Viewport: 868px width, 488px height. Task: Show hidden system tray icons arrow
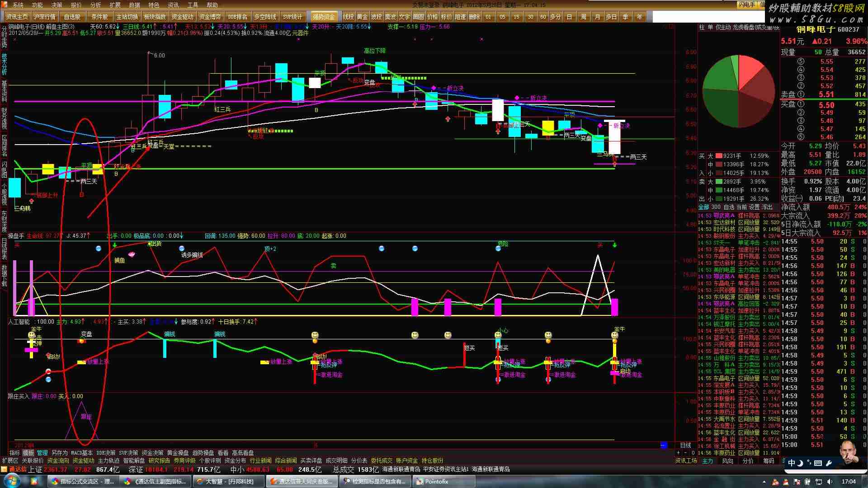(764, 482)
